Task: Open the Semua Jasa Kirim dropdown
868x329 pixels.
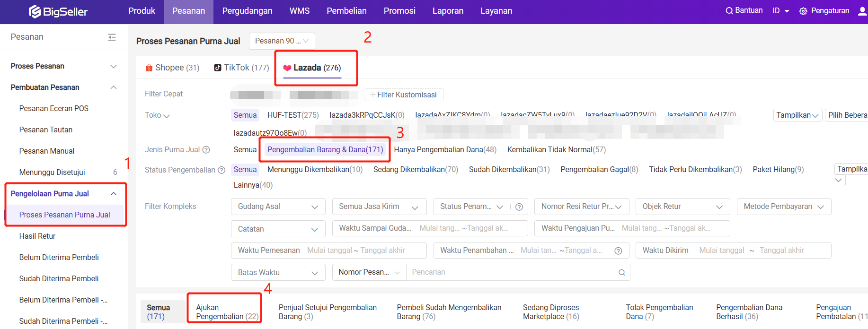Action: tap(379, 207)
